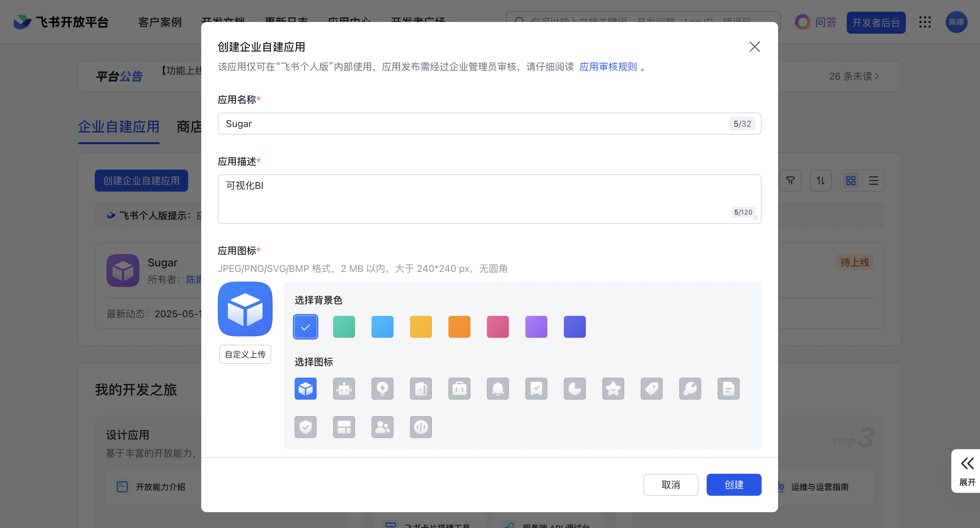Select the pie chart app icon

click(x=574, y=388)
